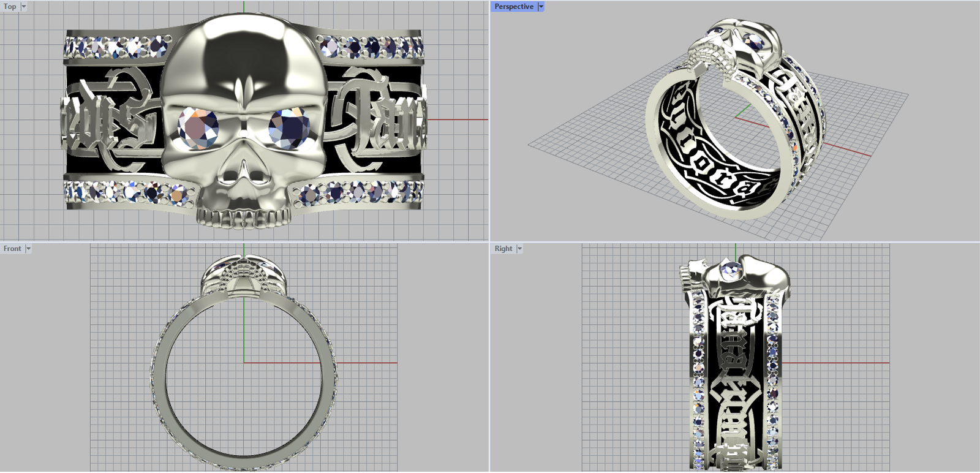Activate the Perspective viewport title label
Viewport: 980px width, 473px height.
pyautogui.click(x=513, y=7)
